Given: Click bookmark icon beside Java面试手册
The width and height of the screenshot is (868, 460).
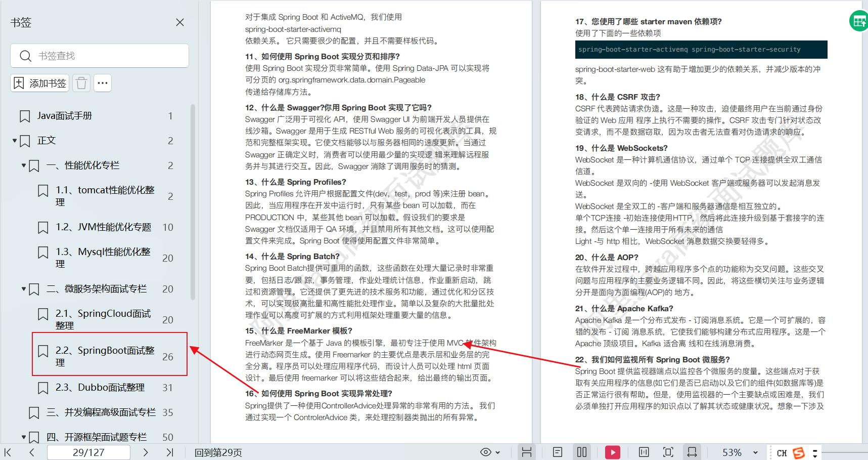Looking at the screenshot, I should tap(25, 116).
